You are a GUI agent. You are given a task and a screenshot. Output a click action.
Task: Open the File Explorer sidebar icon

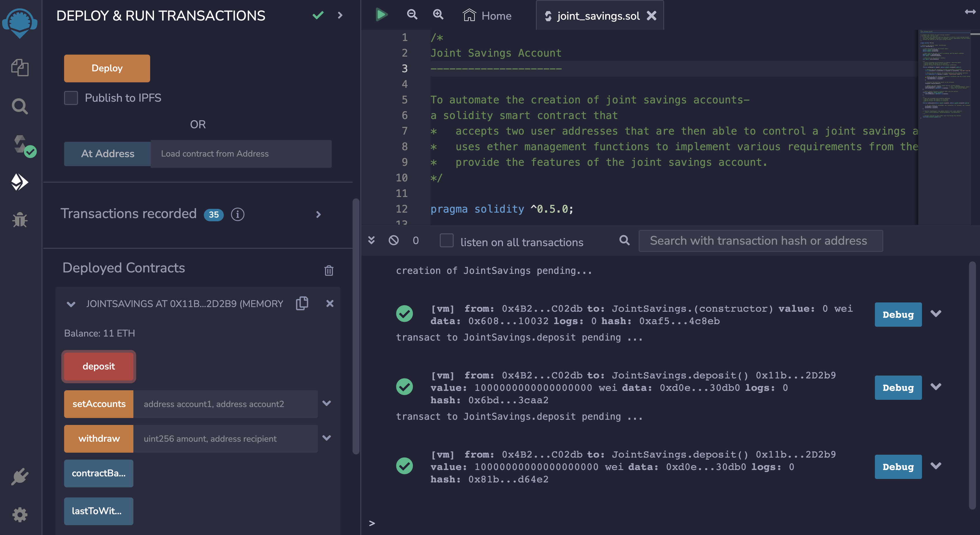pyautogui.click(x=20, y=68)
